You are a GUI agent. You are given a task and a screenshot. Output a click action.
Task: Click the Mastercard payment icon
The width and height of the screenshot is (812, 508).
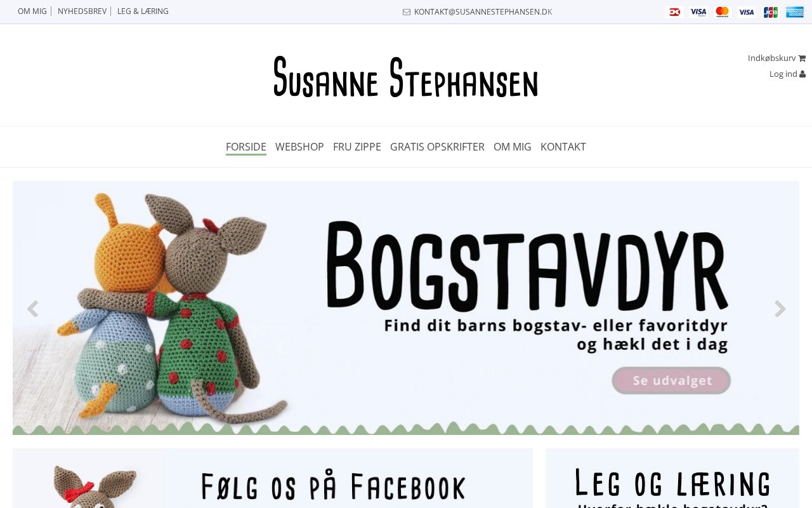tap(722, 12)
